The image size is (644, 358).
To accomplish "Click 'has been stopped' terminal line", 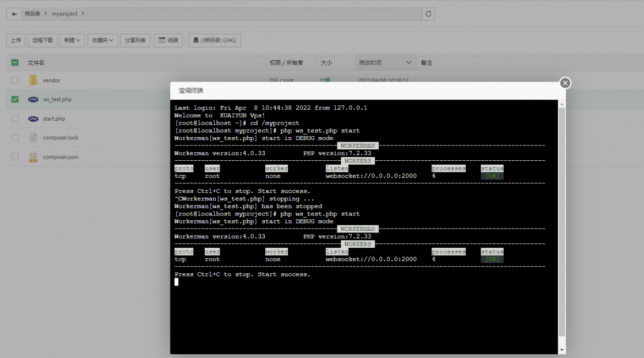I will 248,207.
